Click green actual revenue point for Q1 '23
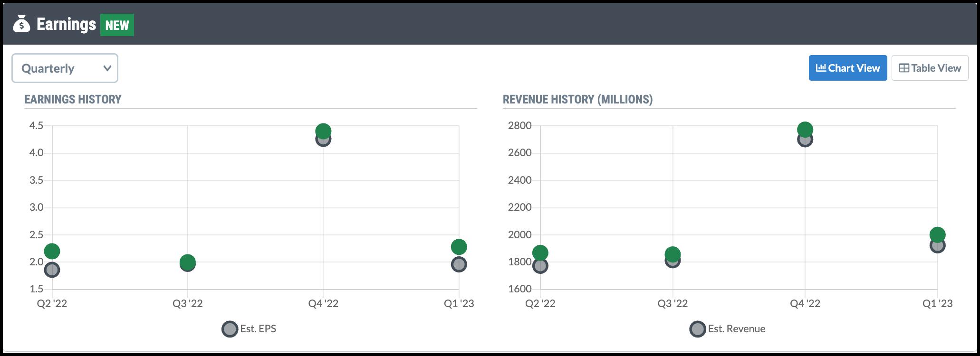 pos(937,234)
